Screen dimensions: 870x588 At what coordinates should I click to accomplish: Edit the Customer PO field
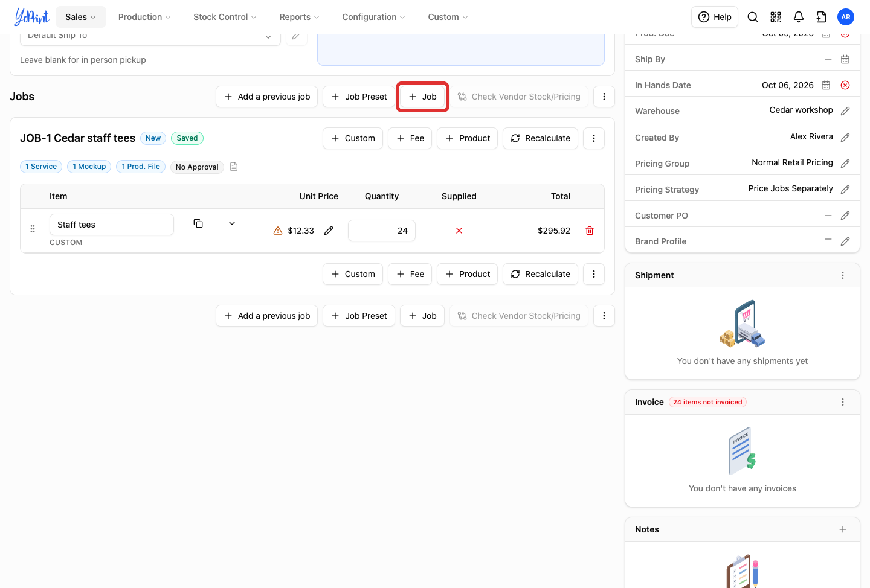pyautogui.click(x=845, y=216)
